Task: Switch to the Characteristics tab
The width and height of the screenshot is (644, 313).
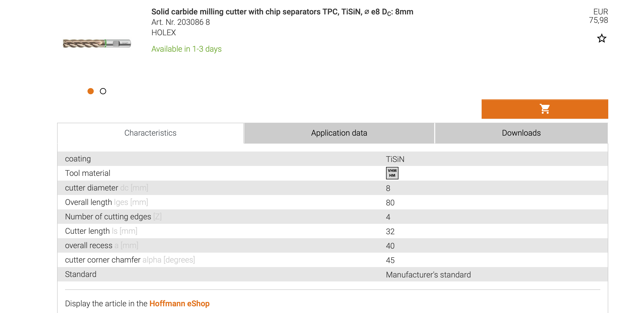Action: (x=150, y=133)
